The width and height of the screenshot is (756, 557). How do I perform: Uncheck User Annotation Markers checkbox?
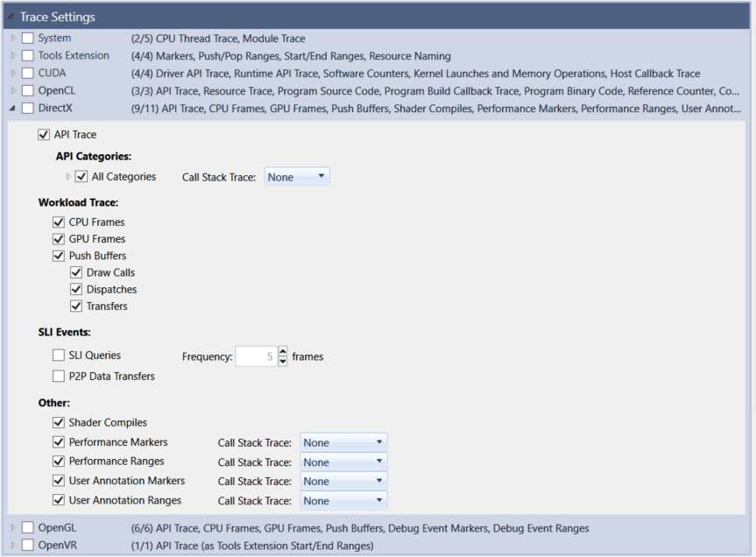coord(59,481)
